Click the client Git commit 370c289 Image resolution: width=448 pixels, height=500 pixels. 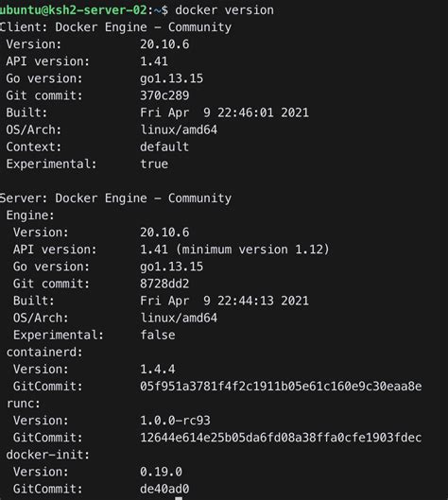coord(164,95)
